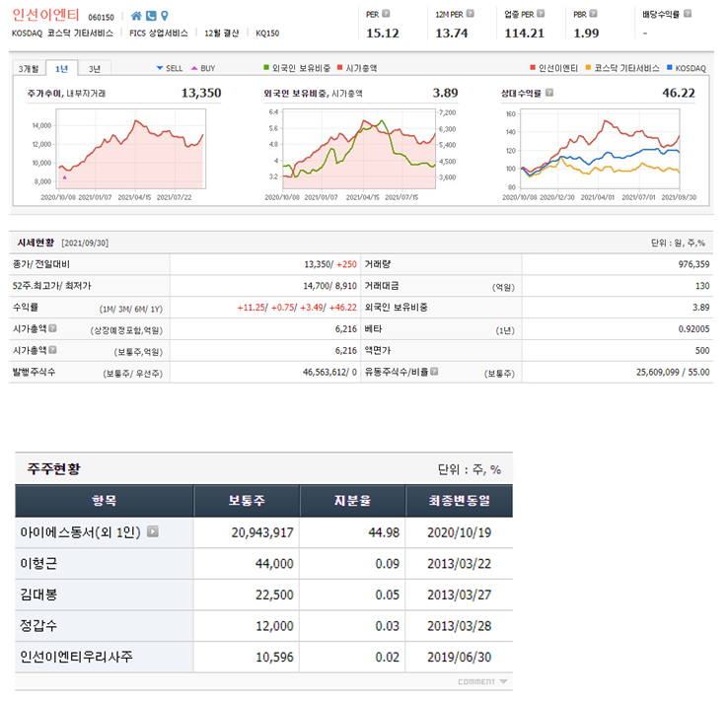Open help icon next to 업종 PER
The image size is (728, 701).
point(541,14)
